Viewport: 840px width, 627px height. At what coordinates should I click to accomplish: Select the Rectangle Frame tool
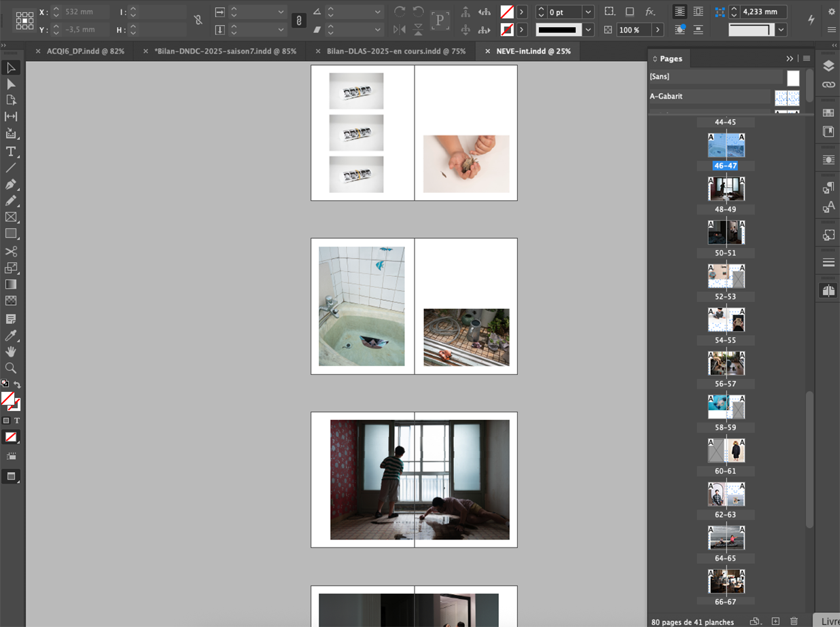[11, 217]
